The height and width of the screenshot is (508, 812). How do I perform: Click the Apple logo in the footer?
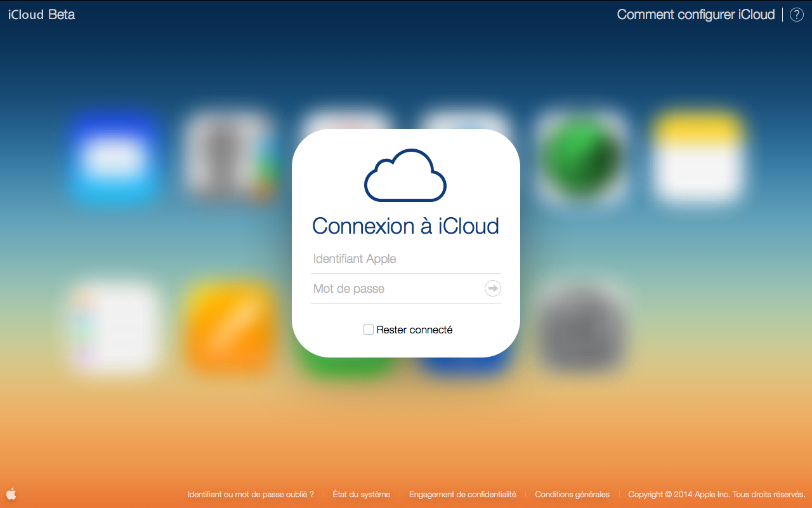[11, 493]
